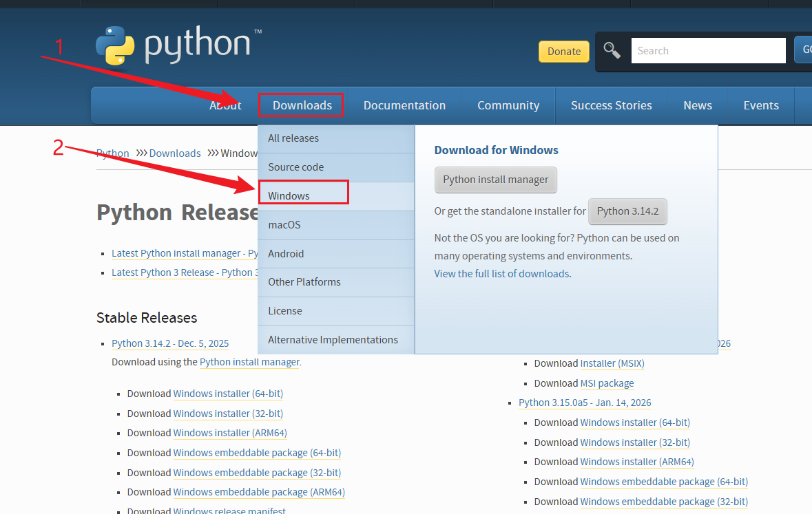
Task: Download 3.15.0a5 Windows installer (ARM64)
Action: [x=637, y=462]
